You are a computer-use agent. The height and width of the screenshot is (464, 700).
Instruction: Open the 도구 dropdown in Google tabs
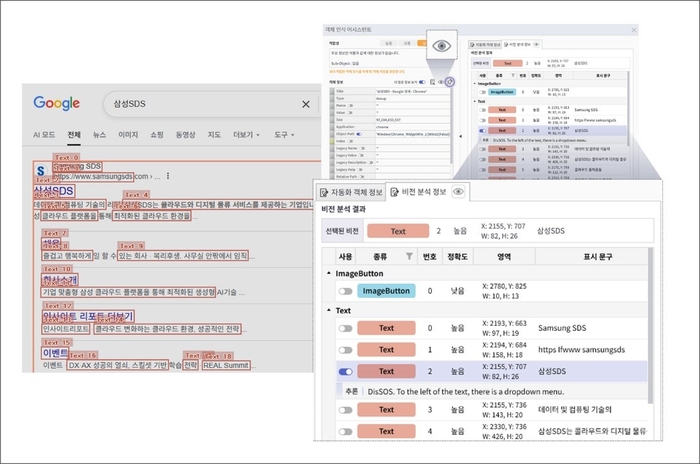pos(284,134)
